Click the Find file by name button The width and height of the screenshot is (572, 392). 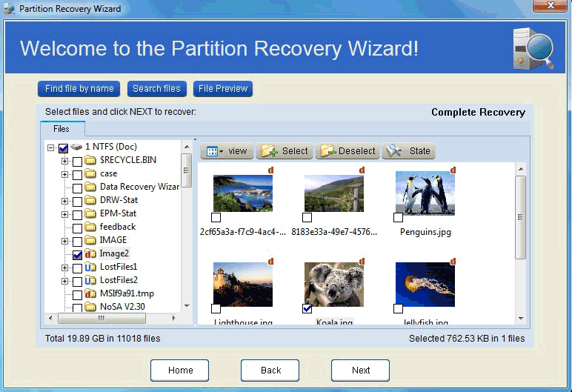click(79, 89)
